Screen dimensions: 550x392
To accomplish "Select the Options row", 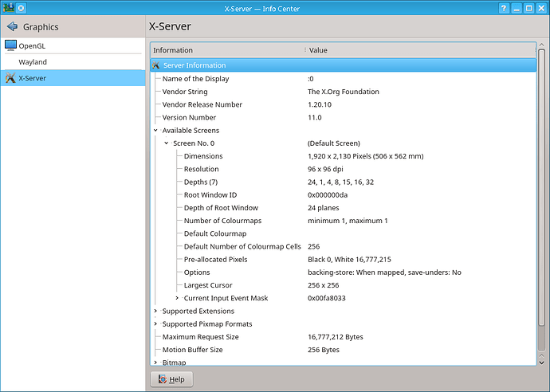I will pos(344,272).
